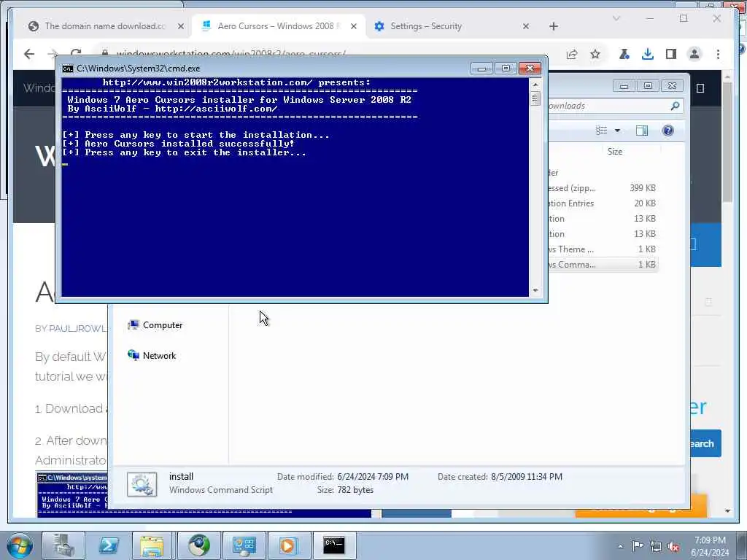Click install script icon in details pane

[142, 484]
